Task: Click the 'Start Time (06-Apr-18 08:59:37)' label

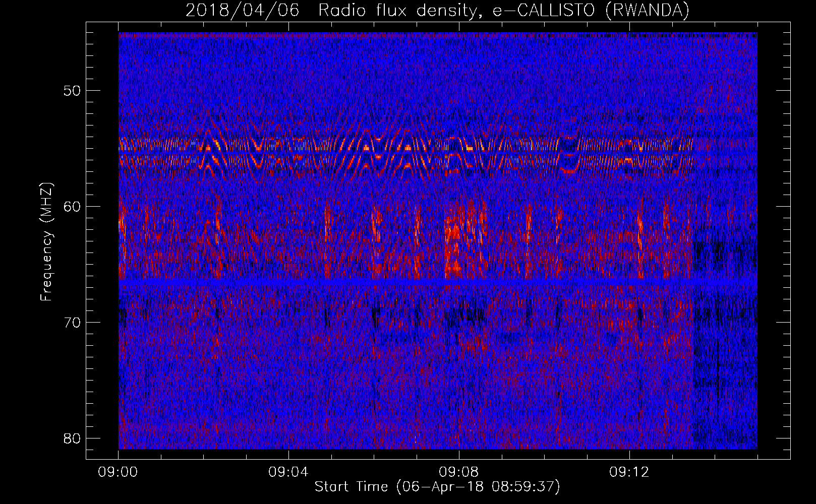Action: [437, 487]
